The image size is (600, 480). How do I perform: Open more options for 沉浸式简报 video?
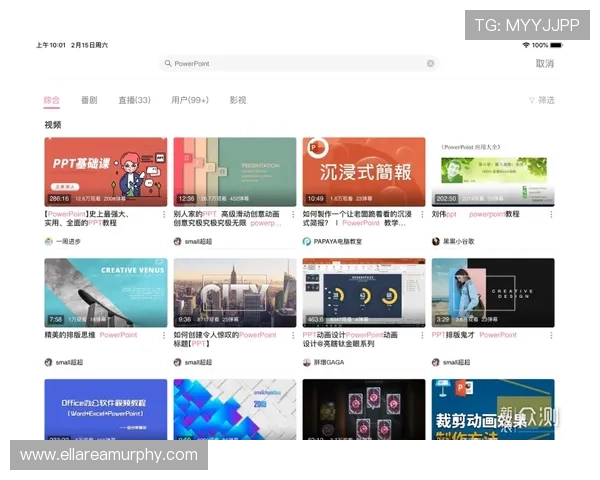click(x=422, y=214)
